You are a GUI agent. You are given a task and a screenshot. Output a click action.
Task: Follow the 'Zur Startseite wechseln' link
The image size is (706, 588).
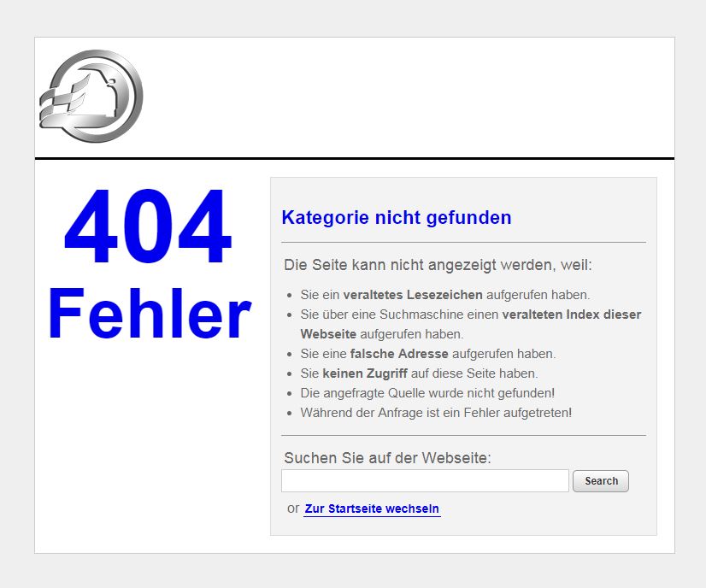(x=372, y=509)
